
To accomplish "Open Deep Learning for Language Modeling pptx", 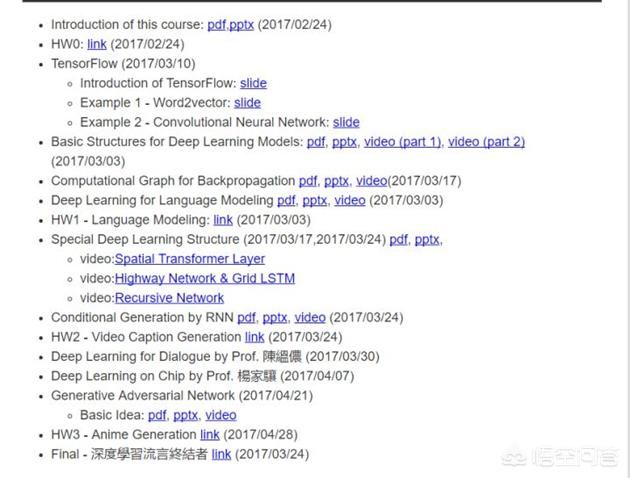I will click(315, 200).
